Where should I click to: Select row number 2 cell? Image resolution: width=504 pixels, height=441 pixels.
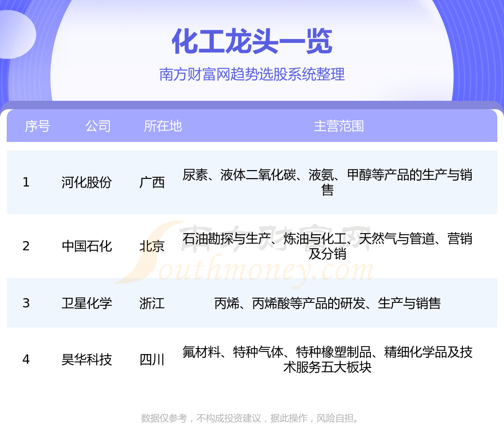(26, 246)
